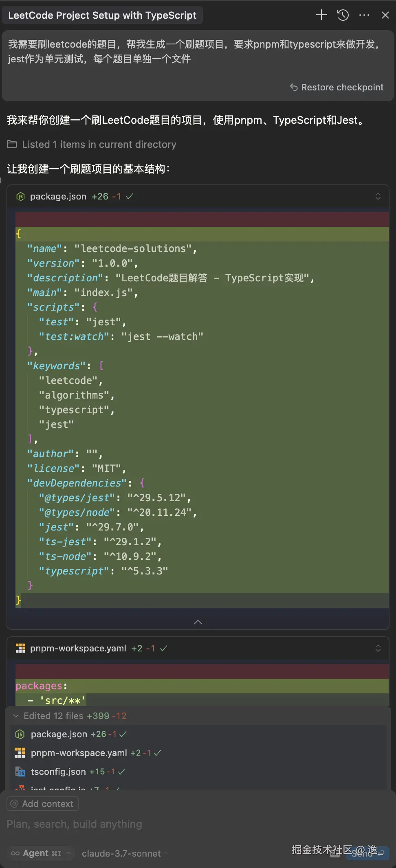Open package.json diff header file name

(58, 196)
